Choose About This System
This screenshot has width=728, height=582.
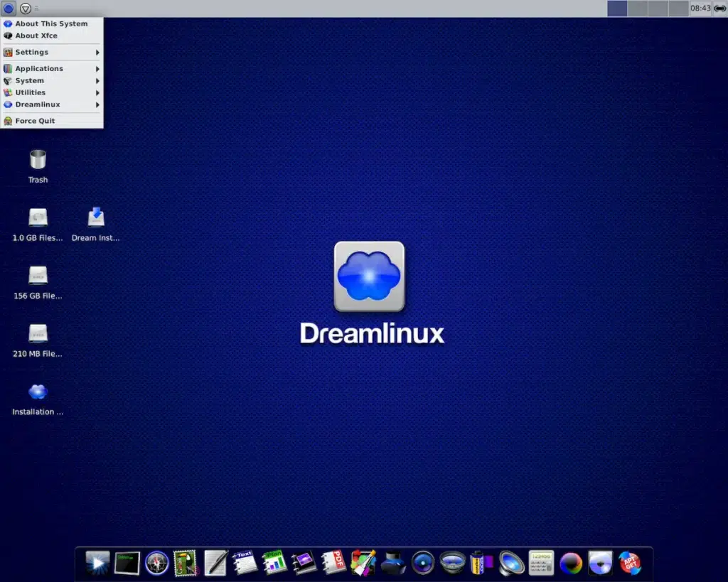51,23
